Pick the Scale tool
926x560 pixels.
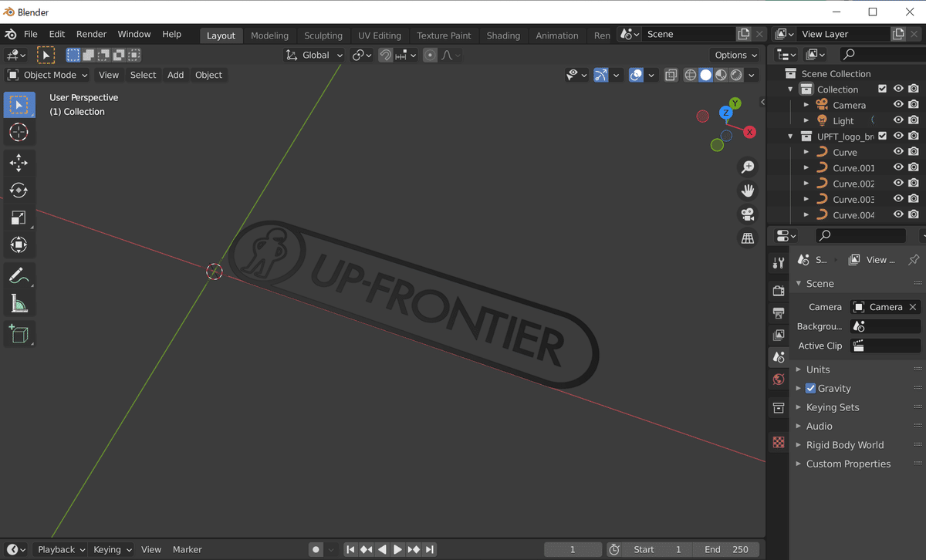19,218
